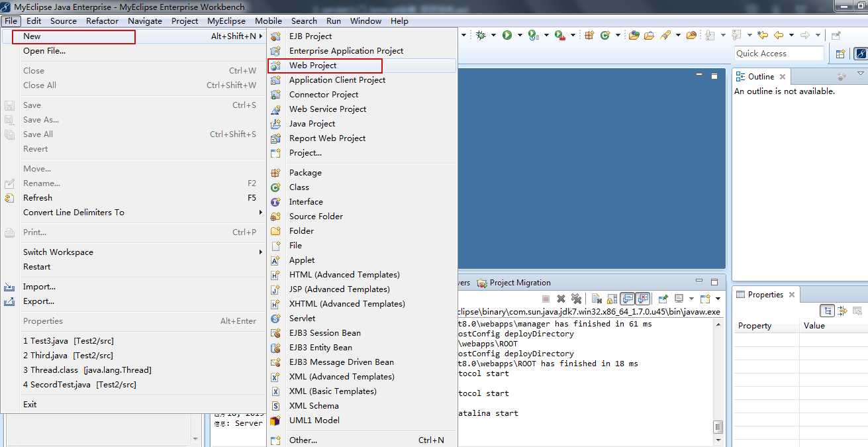Viewport: 868px width, 447px height.
Task: Click Exit in File menu
Action: click(x=132, y=405)
